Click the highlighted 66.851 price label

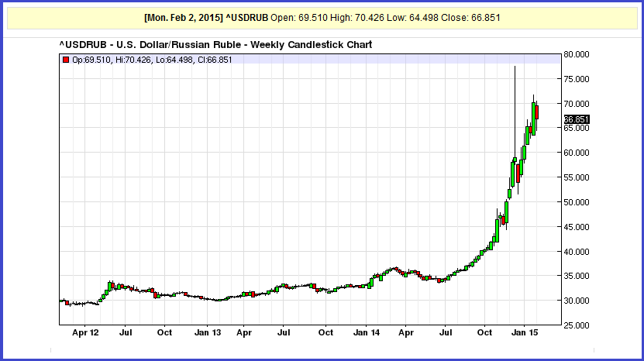[x=577, y=119]
